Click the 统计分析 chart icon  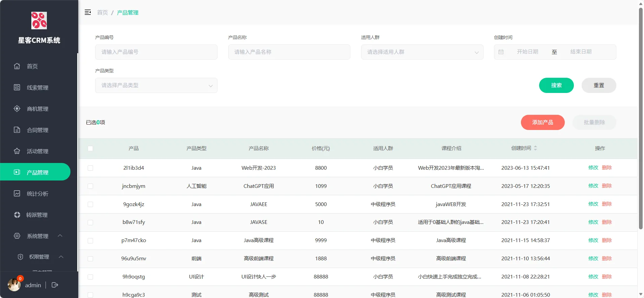pyautogui.click(x=17, y=194)
